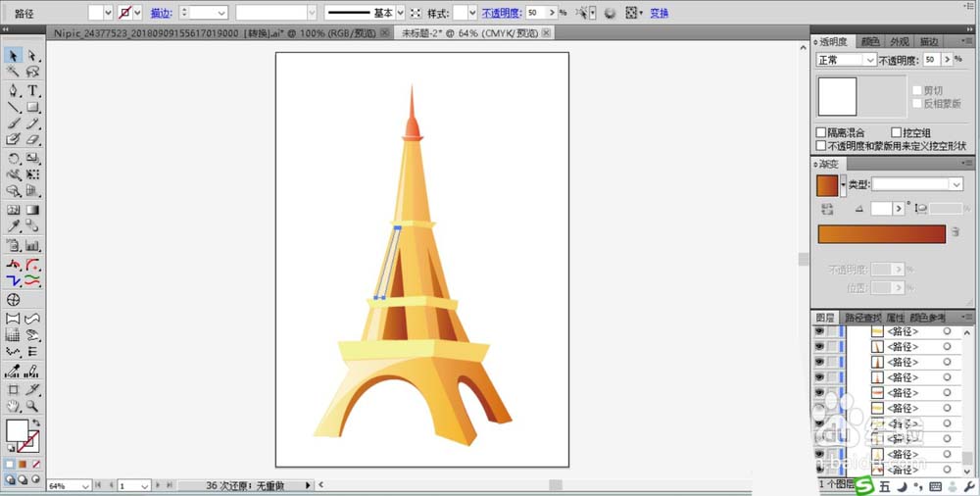Select the Type tool

(x=32, y=91)
